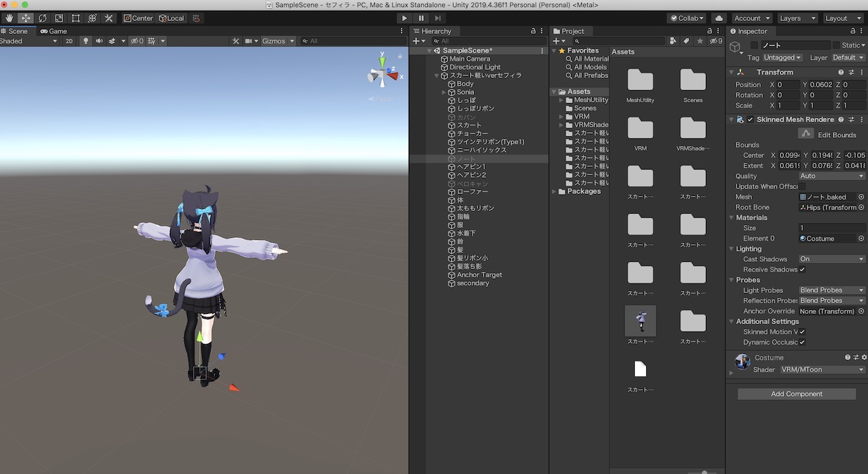
Task: Select the character model thumbnail in Assets
Action: click(639, 319)
